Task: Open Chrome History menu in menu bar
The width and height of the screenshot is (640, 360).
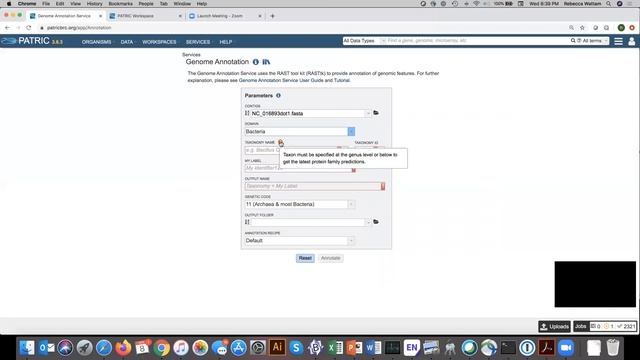Action: [94, 4]
